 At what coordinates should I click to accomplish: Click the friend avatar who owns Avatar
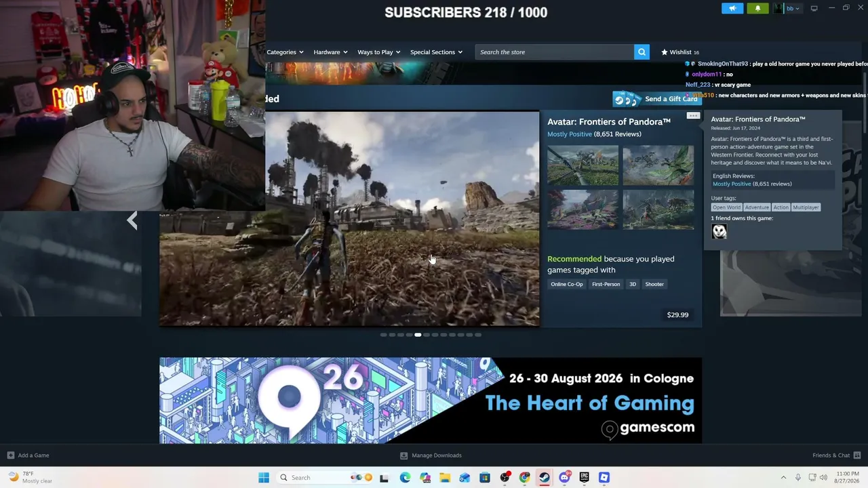point(719,231)
